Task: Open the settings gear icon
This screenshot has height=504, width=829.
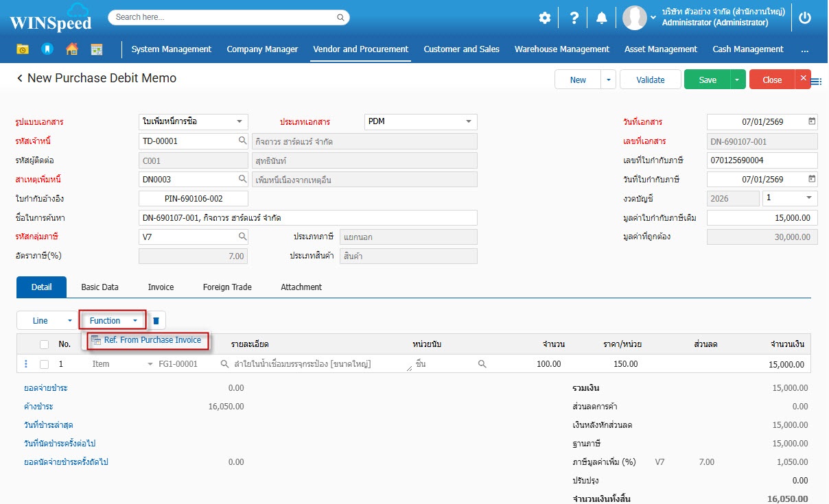Action: point(544,18)
